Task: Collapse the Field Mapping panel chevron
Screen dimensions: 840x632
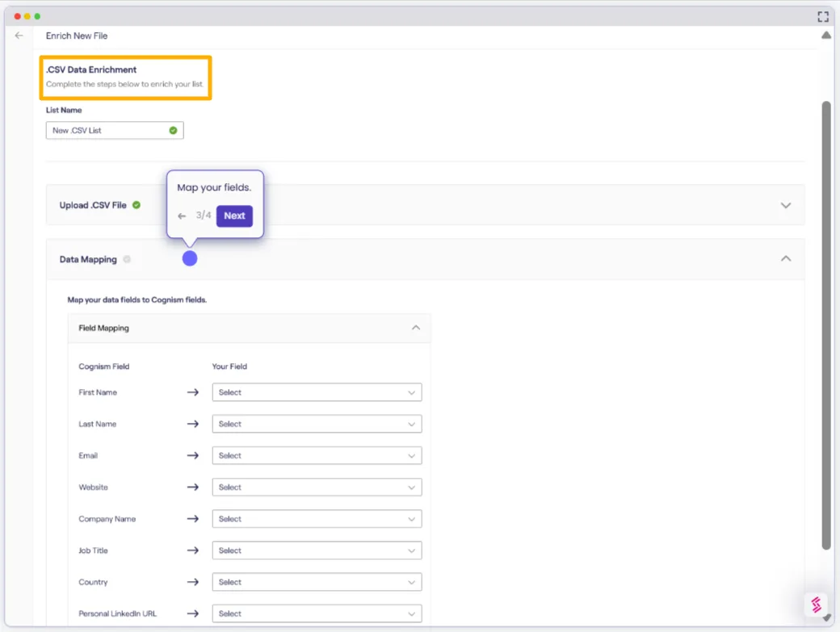Action: 416,328
